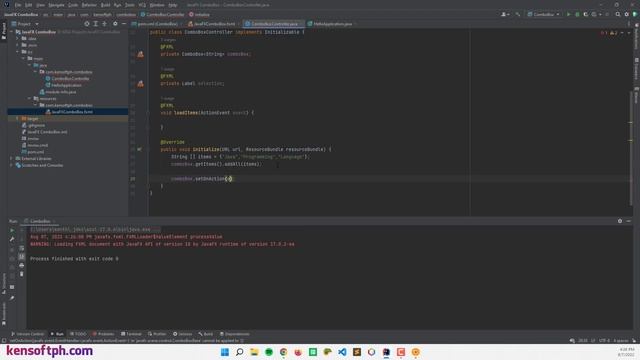Open the Terminal tool window
The height and width of the screenshot is (360, 640).
click(131, 334)
